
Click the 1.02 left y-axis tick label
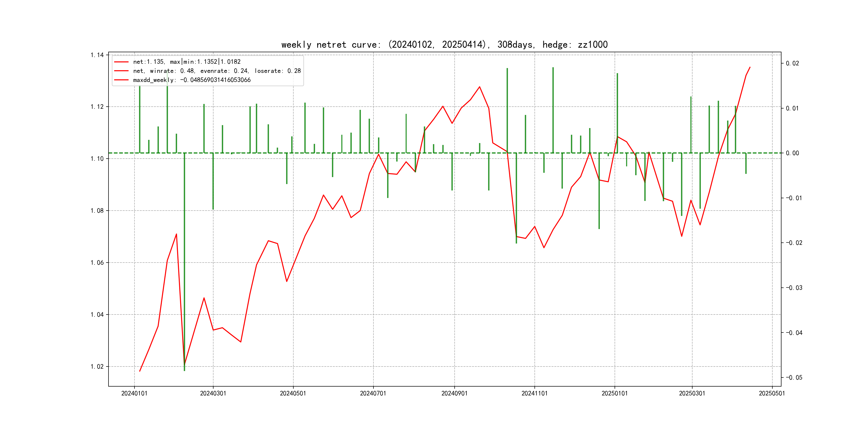pos(97,366)
